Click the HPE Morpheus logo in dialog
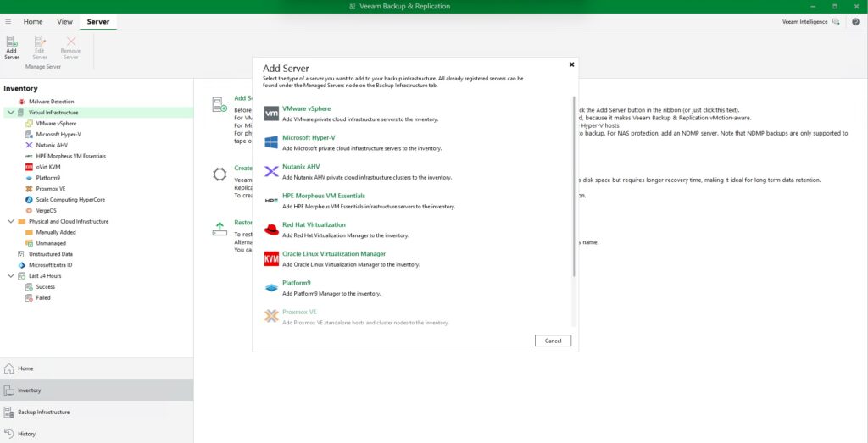This screenshot has width=868, height=443. pyautogui.click(x=271, y=200)
